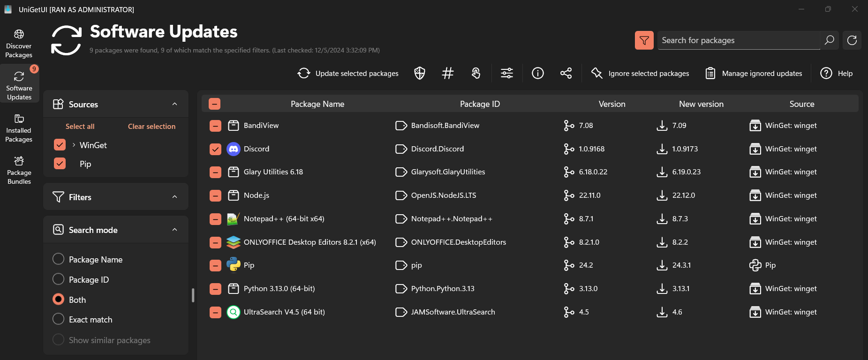Click the Clear selection link
This screenshot has width=868, height=360.
(151, 127)
